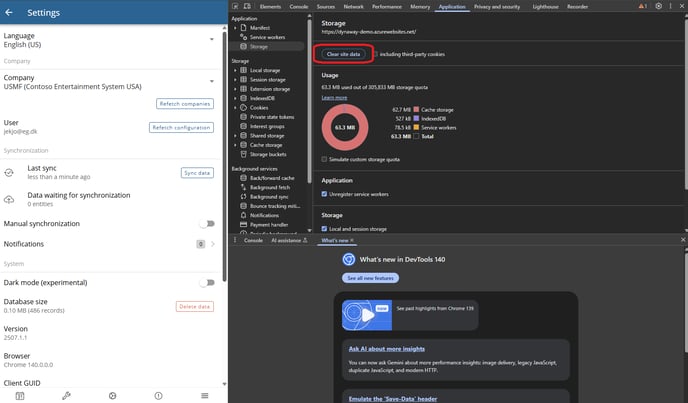Open DevTools settings gear icon
The image size is (688, 403).
660,6
